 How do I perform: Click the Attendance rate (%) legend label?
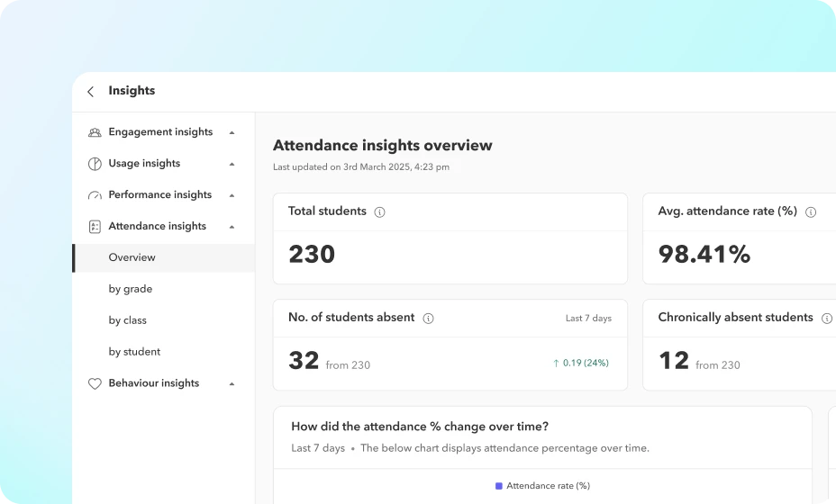[548, 486]
